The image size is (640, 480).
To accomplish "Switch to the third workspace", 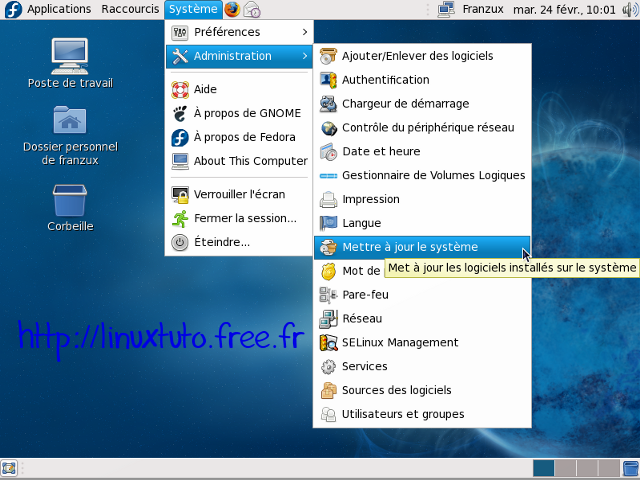I will point(587,468).
